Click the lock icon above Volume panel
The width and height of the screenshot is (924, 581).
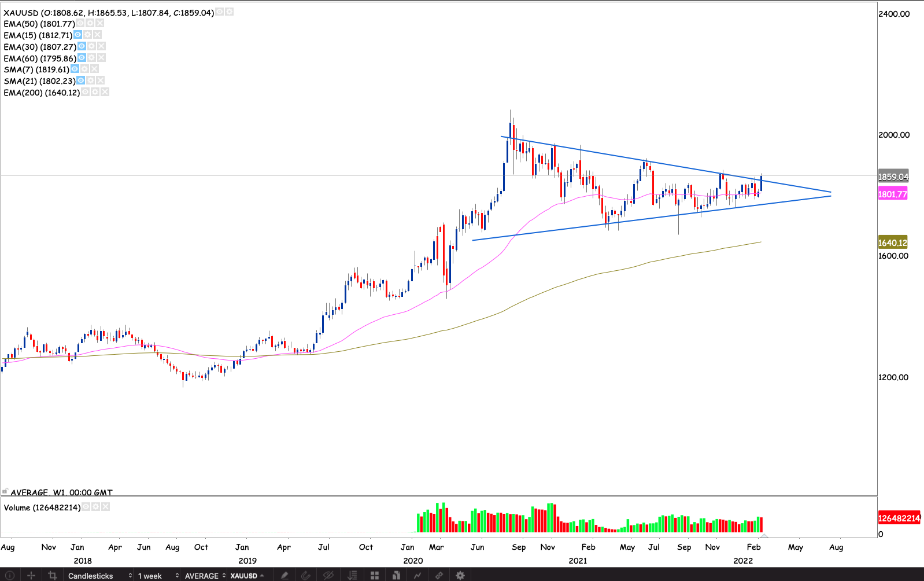(x=5, y=491)
